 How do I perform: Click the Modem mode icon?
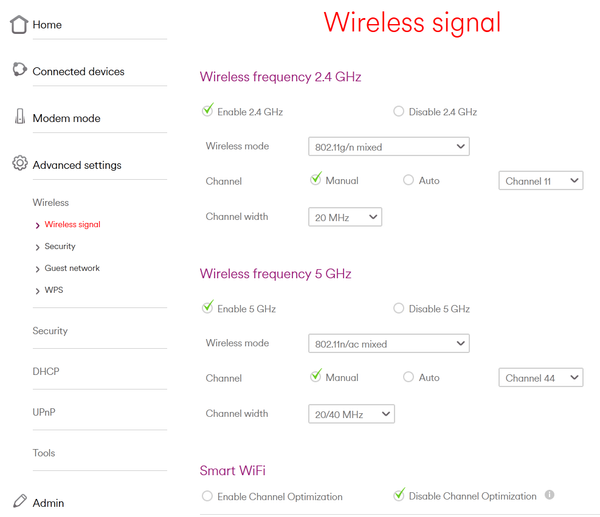19,117
